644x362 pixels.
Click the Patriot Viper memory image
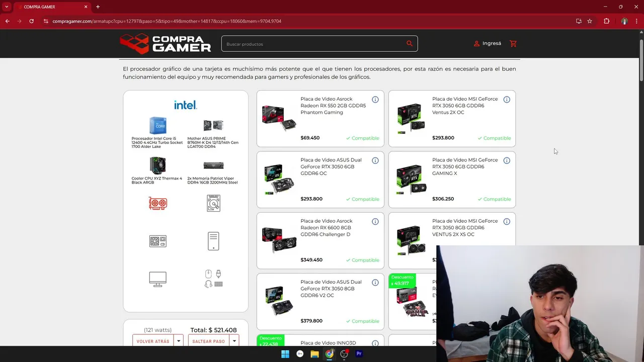pyautogui.click(x=213, y=165)
